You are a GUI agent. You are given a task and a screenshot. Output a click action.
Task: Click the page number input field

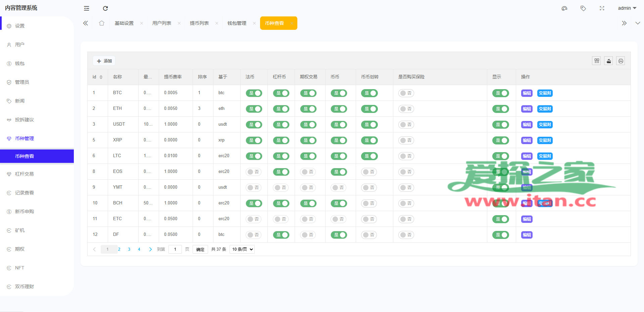(x=175, y=249)
